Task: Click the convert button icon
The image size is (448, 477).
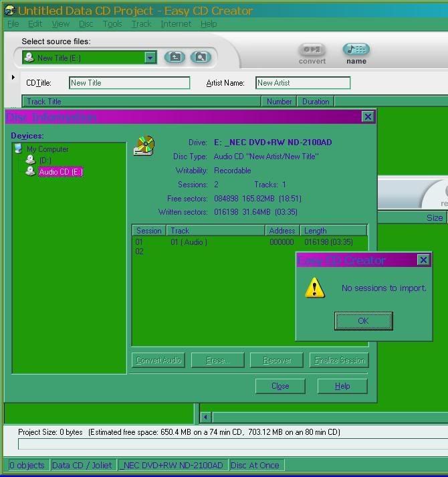Action: (x=312, y=50)
